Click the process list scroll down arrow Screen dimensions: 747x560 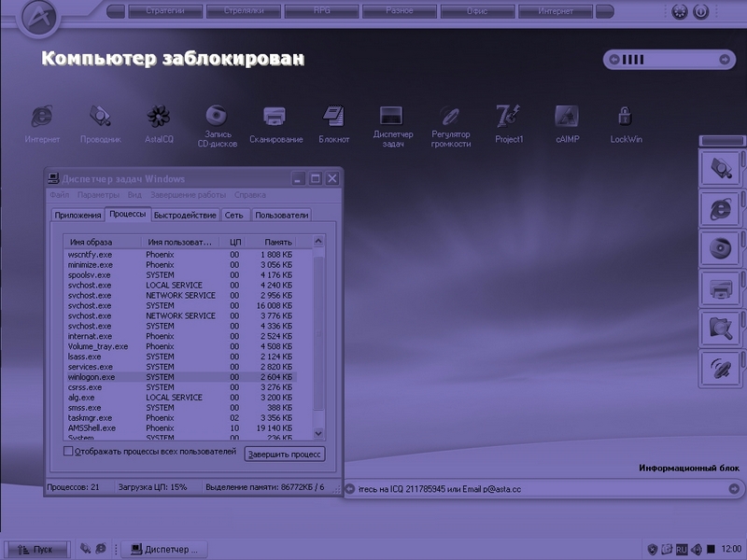tap(318, 433)
